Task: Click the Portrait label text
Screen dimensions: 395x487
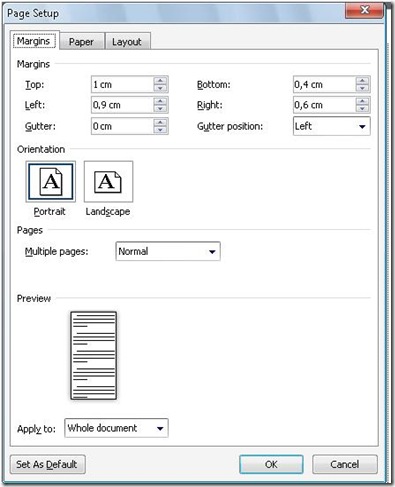Action: [49, 212]
